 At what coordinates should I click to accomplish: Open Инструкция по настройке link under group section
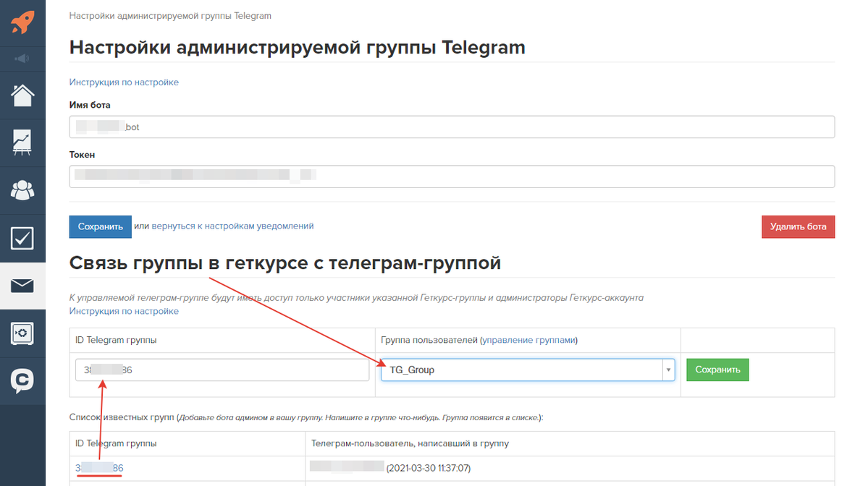pyautogui.click(x=124, y=311)
